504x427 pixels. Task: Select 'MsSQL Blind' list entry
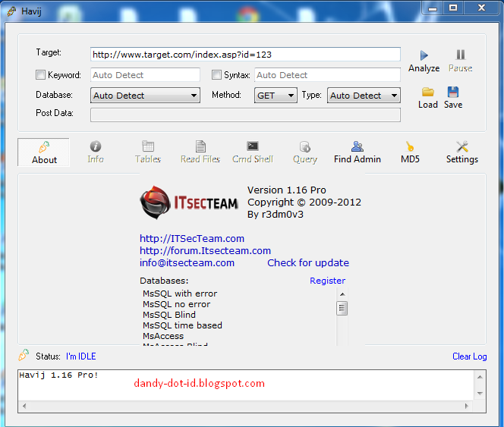[169, 315]
